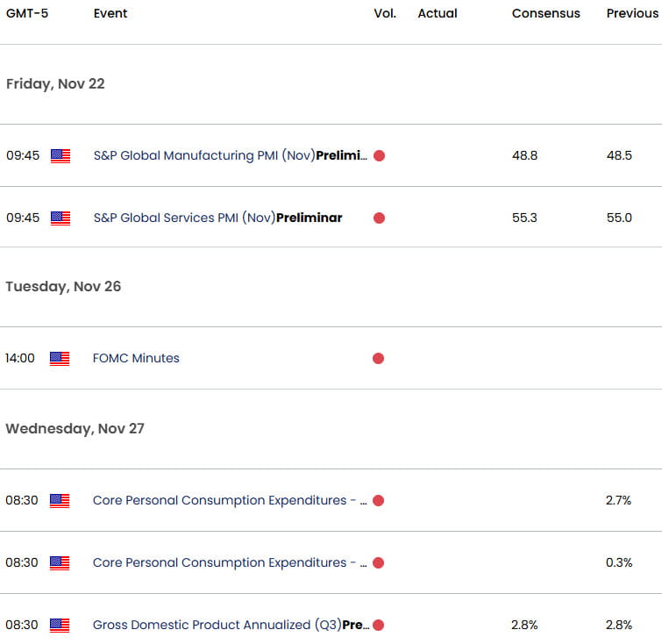This screenshot has width=662, height=644.
Task: Click US flag beside Gross Domestic Product row
Action: 60,625
